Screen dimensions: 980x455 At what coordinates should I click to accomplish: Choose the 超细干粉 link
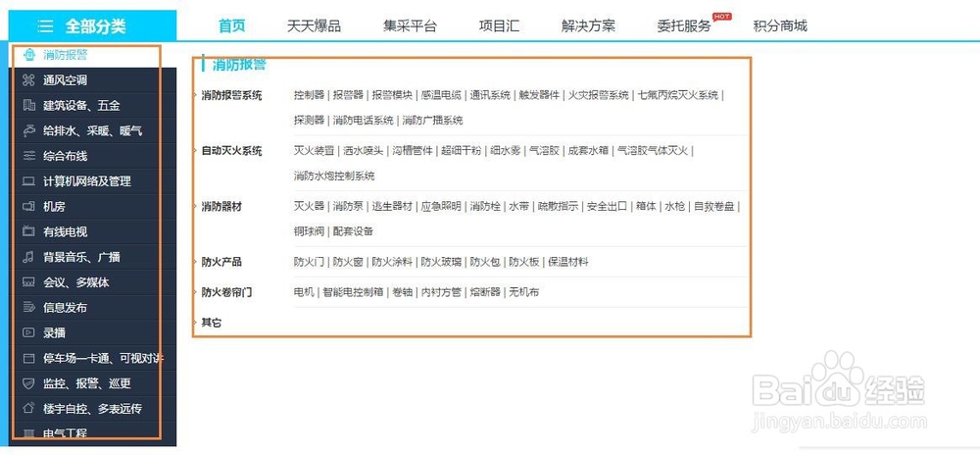point(462,151)
